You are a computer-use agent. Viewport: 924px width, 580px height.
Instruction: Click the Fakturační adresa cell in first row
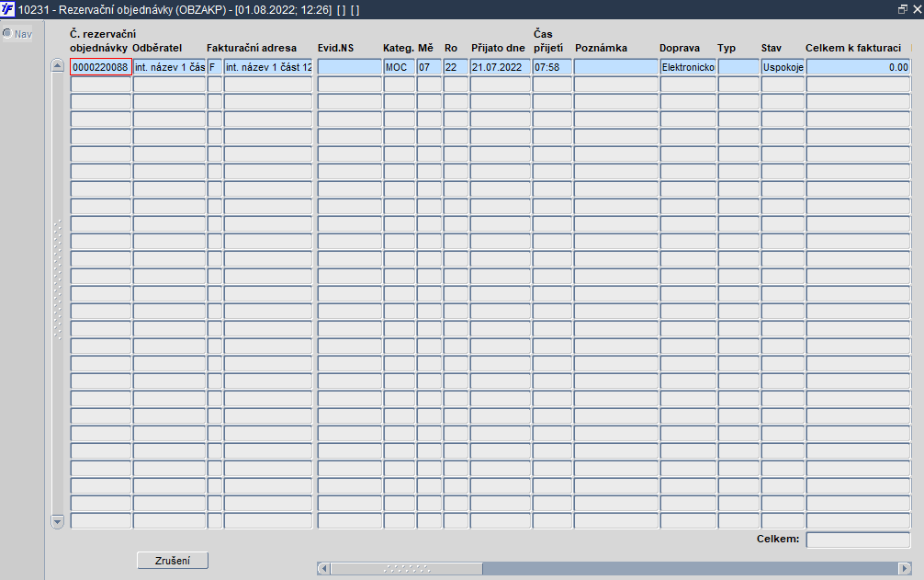pos(268,67)
